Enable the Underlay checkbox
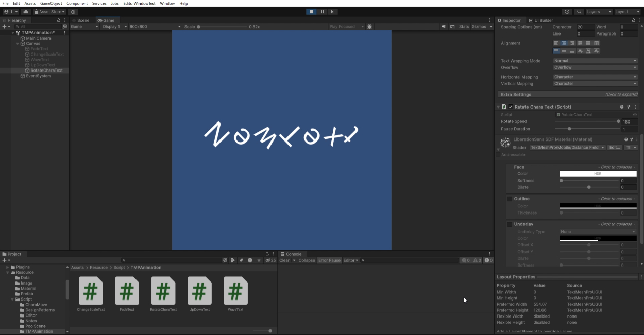The image size is (644, 335). point(510,224)
